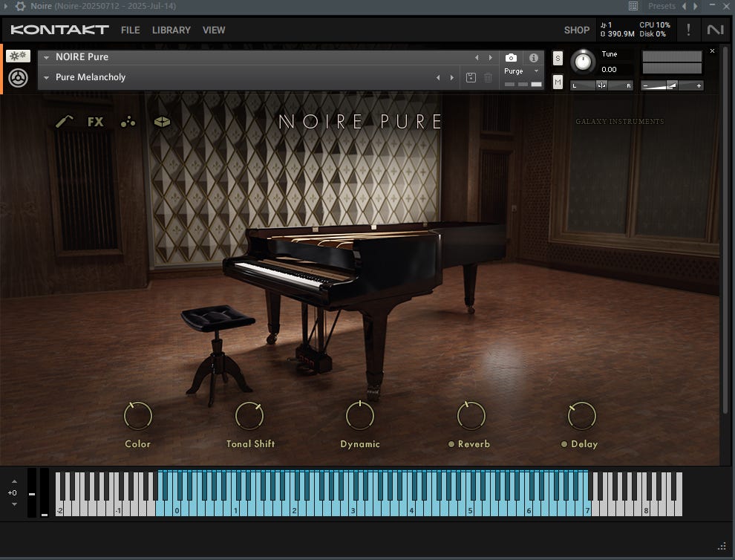
Task: Open the Presets selector in title bar
Action: pos(661,6)
